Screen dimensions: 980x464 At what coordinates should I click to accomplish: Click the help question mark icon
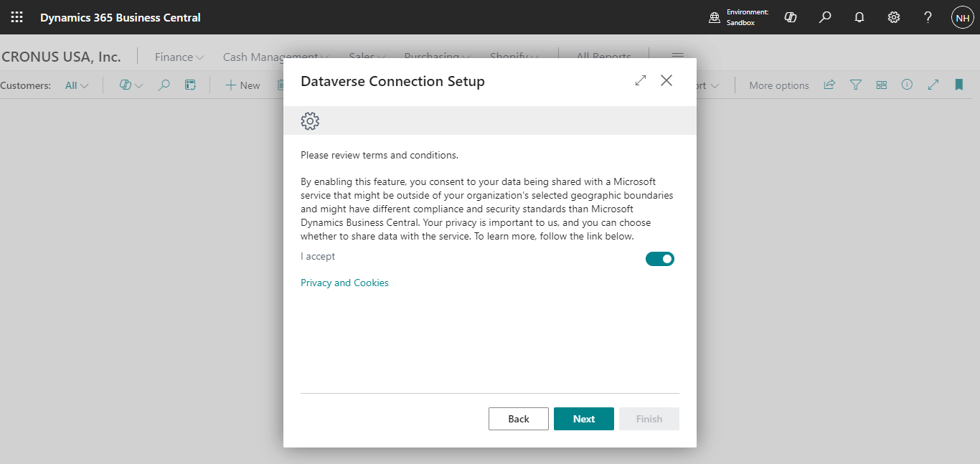pos(928,17)
